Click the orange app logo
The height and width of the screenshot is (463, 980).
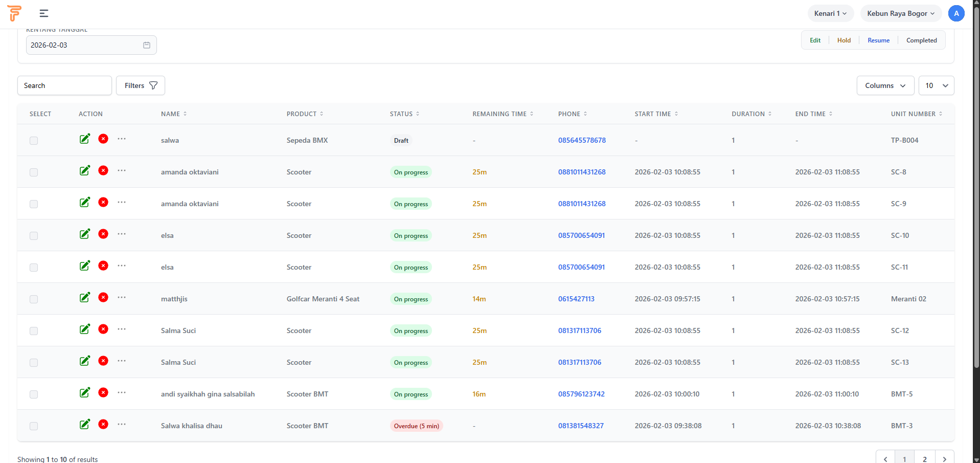pos(15,13)
